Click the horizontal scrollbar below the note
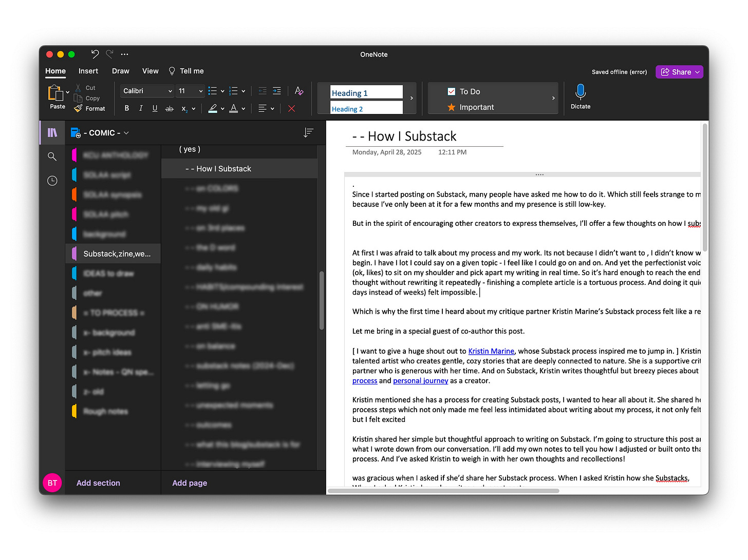The height and width of the screenshot is (560, 748). coord(443,491)
